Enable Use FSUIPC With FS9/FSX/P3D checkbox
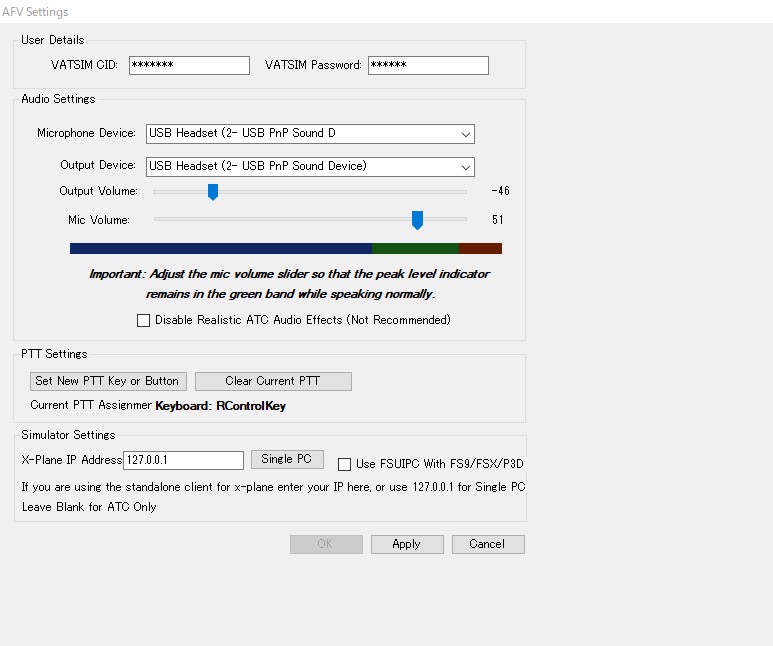Image resolution: width=773 pixels, height=646 pixels. point(345,464)
